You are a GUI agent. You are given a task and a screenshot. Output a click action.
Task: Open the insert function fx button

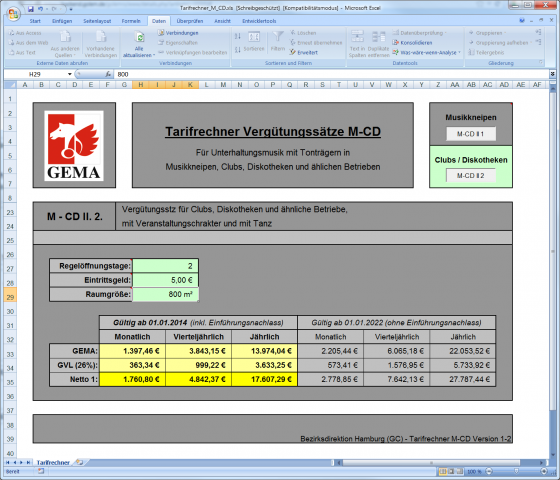point(108,74)
